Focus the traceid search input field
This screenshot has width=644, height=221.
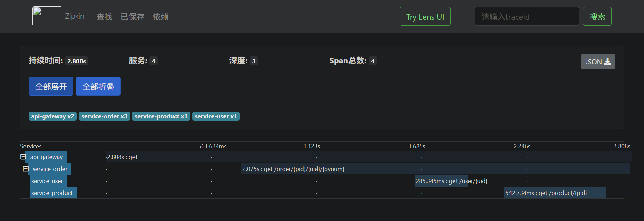[x=527, y=17]
